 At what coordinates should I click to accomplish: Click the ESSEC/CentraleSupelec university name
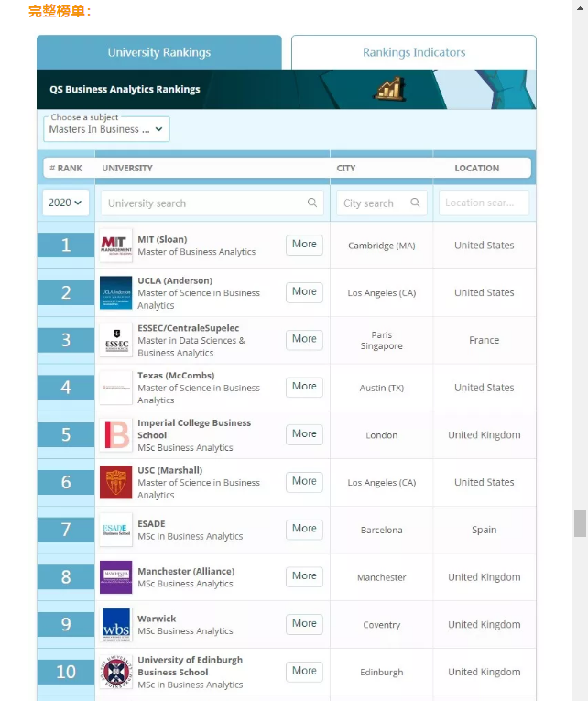point(188,328)
